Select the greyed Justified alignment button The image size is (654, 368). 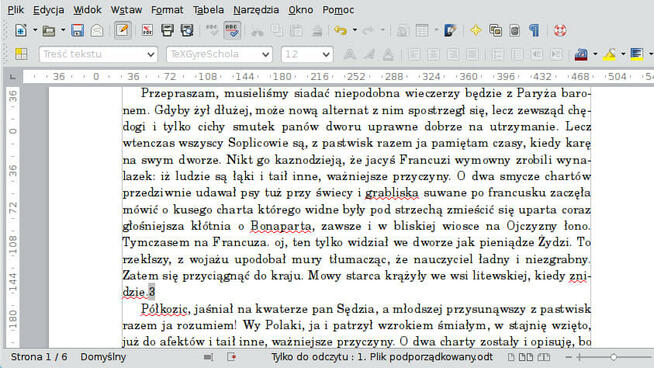tap(472, 54)
